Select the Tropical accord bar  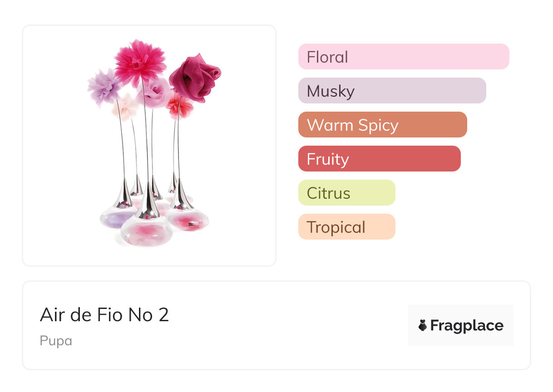point(347,227)
